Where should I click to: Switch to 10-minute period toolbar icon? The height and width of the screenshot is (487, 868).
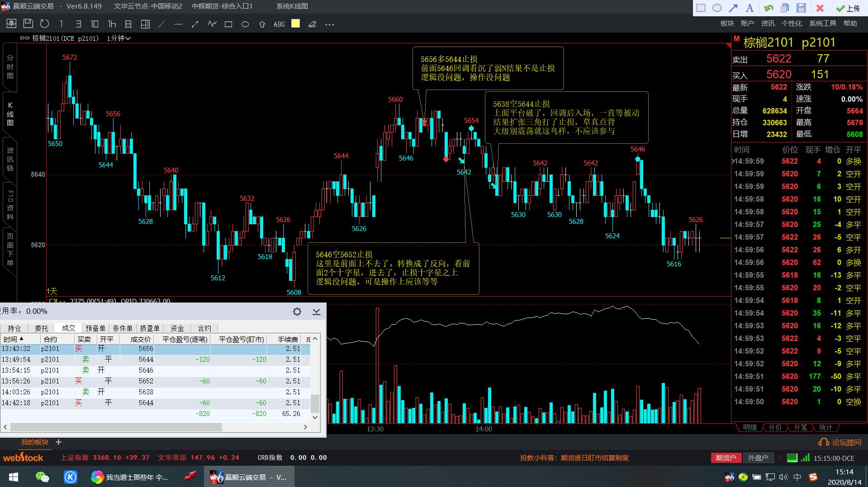tap(95, 24)
